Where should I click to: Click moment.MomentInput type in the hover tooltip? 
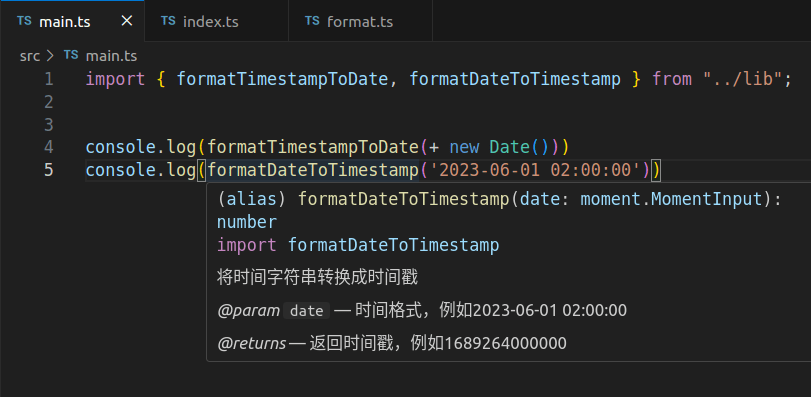[672, 199]
